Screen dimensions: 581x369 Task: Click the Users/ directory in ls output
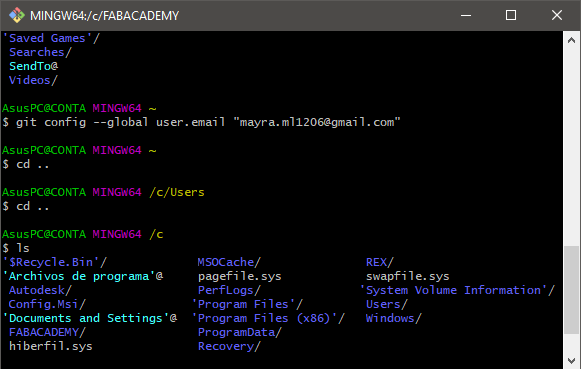pyautogui.click(x=387, y=304)
